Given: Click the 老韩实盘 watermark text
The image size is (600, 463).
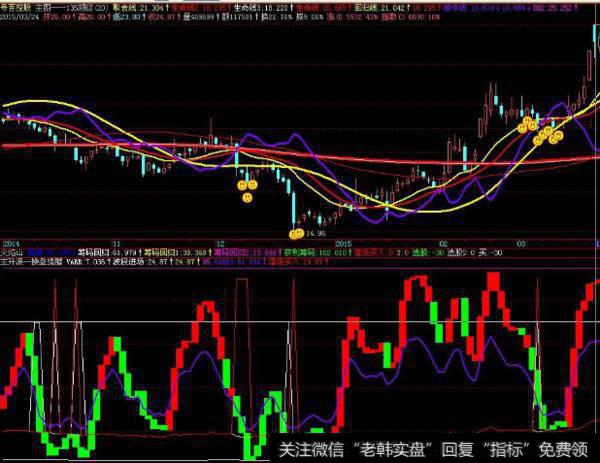Looking at the screenshot, I should 406,449.
